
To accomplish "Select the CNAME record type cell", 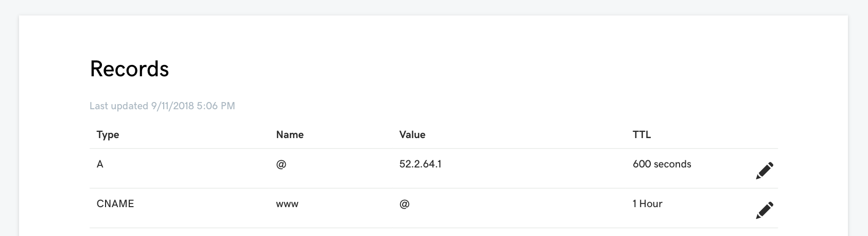I will click(115, 204).
